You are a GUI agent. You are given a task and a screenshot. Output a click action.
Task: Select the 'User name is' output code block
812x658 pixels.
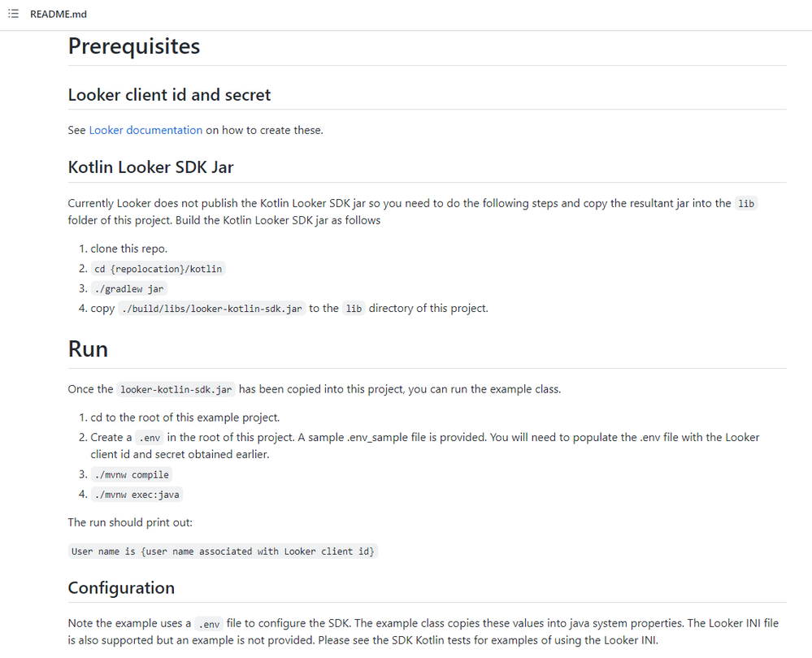coord(223,552)
